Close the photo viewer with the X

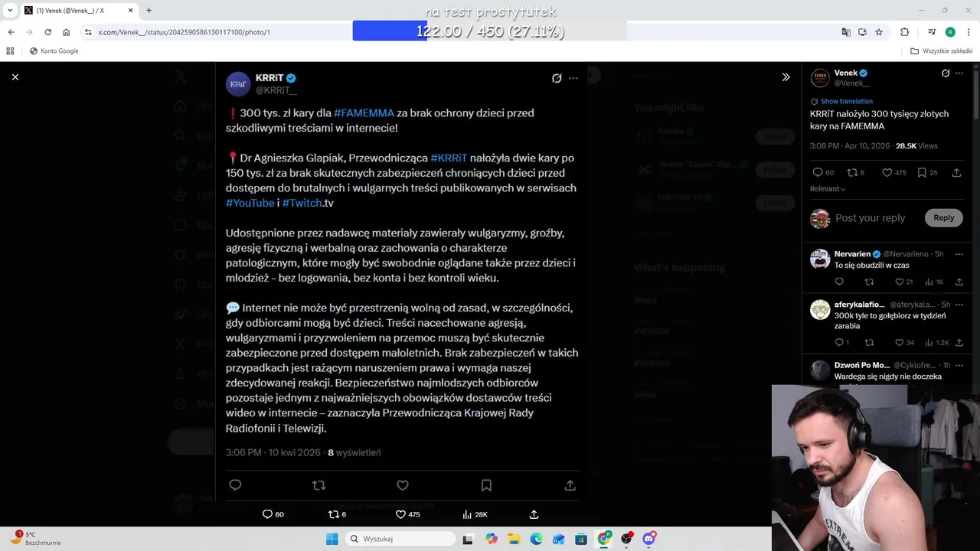tap(15, 77)
